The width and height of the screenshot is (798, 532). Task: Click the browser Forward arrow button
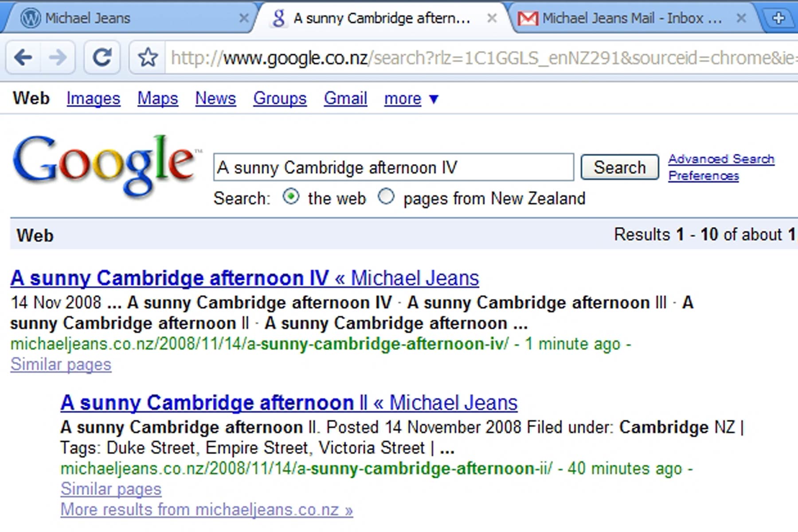tap(58, 57)
